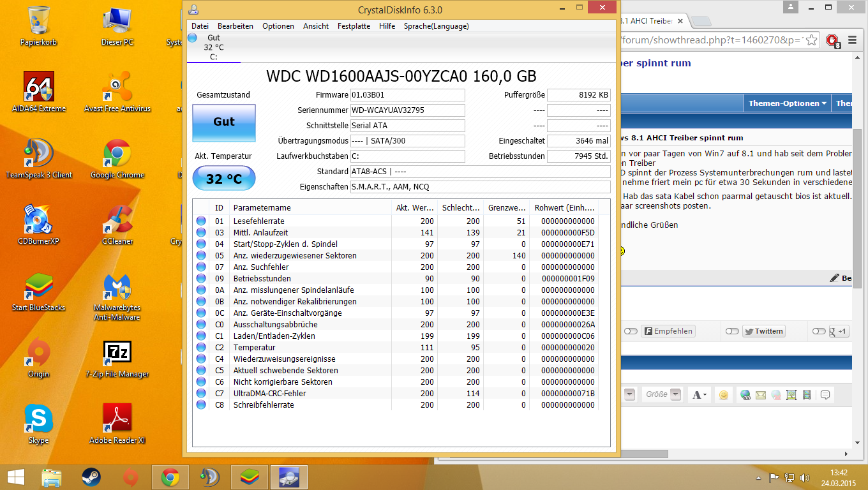The image size is (868, 490).
Task: Open new tab button in Chrome
Action: coord(702,20)
